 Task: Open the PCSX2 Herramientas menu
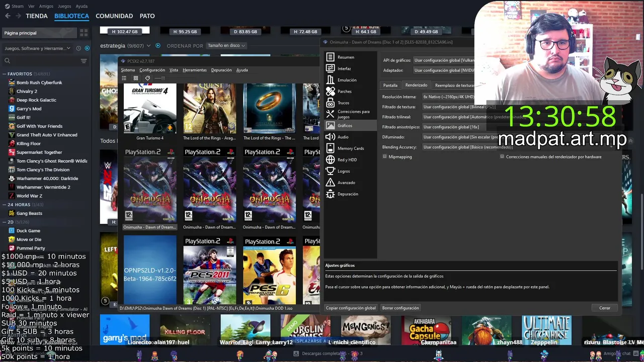click(195, 70)
